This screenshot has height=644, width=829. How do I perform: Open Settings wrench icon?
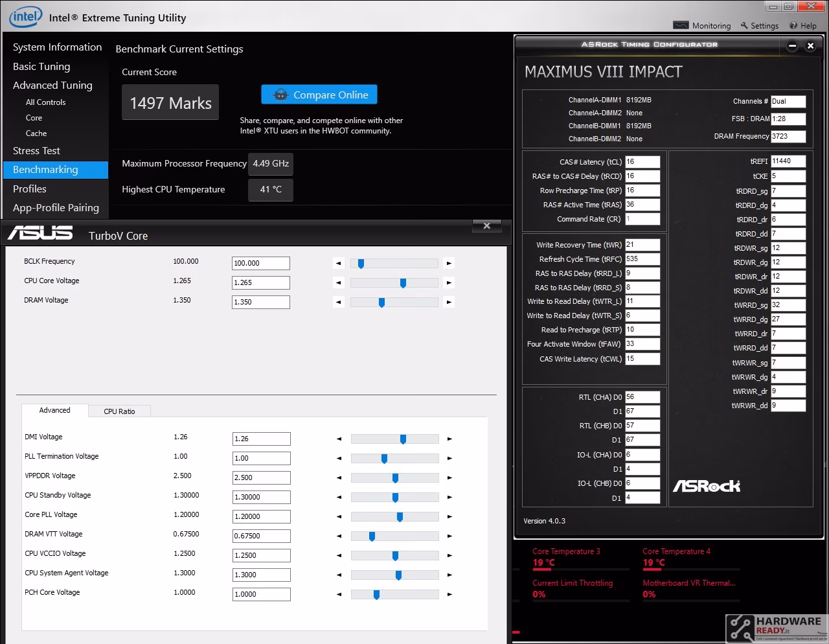point(744,25)
